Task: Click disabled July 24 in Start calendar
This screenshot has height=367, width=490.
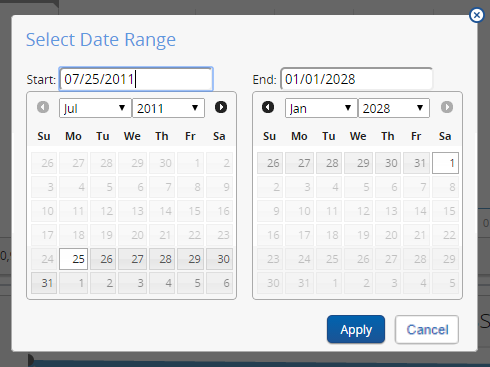Action: pos(44,259)
